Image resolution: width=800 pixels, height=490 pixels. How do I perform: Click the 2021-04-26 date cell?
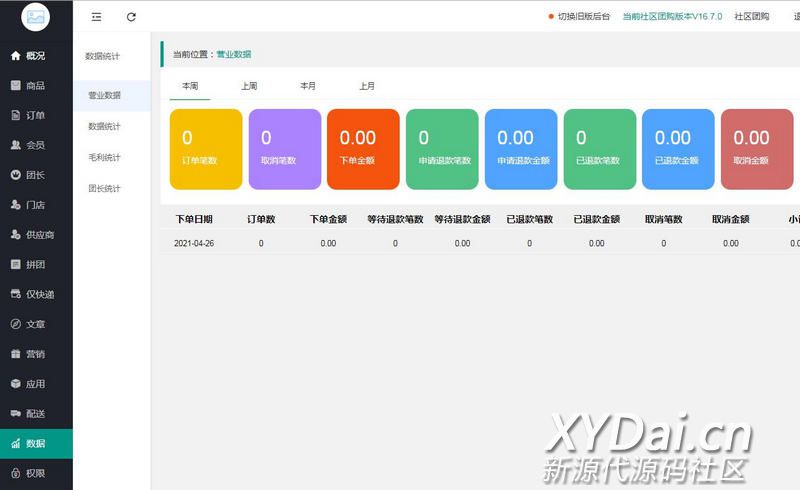[194, 243]
